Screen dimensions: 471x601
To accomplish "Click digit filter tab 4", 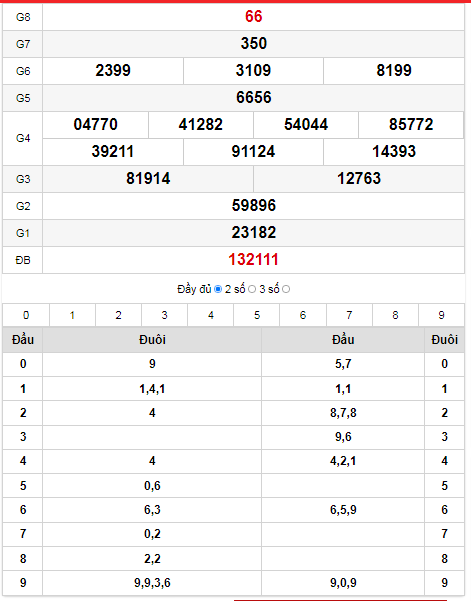I will pos(211,315).
